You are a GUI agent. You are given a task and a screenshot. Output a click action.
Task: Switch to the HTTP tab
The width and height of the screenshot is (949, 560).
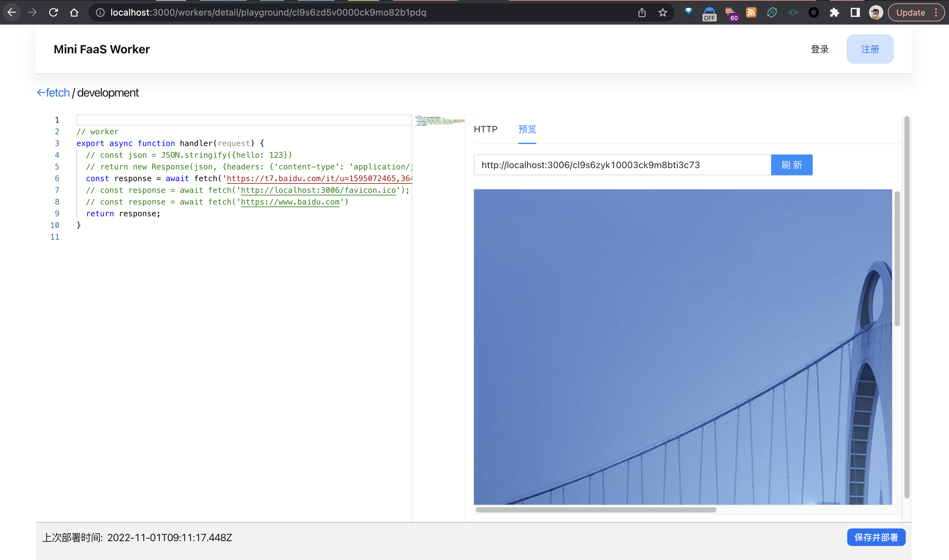[485, 129]
